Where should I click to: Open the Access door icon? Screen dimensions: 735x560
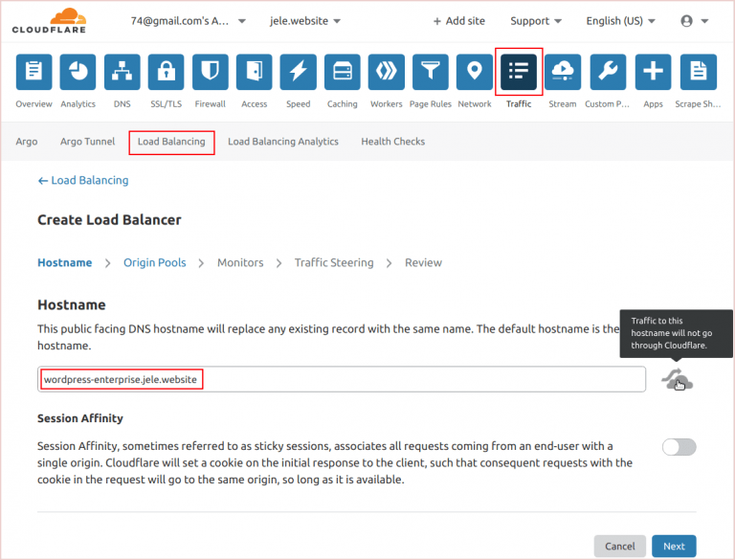[254, 72]
